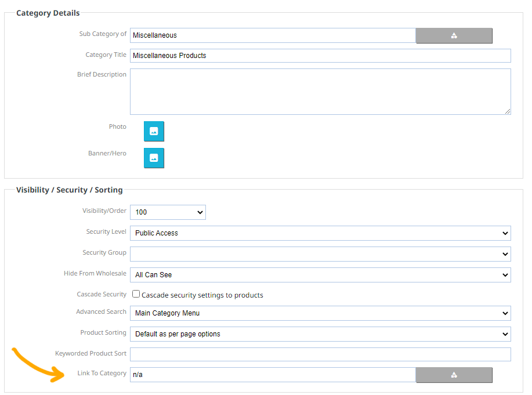Open category picker beside Link To Category
532x395 pixels.
point(454,375)
